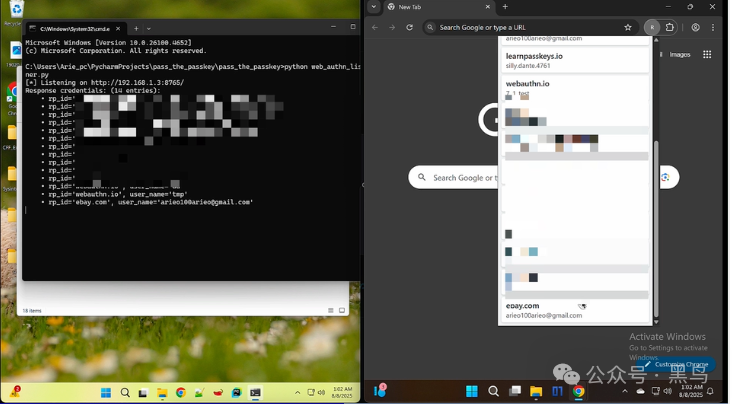This screenshot has width=732, height=404.
Task: Open the blue 01 app on right taskbar
Action: [x=557, y=391]
